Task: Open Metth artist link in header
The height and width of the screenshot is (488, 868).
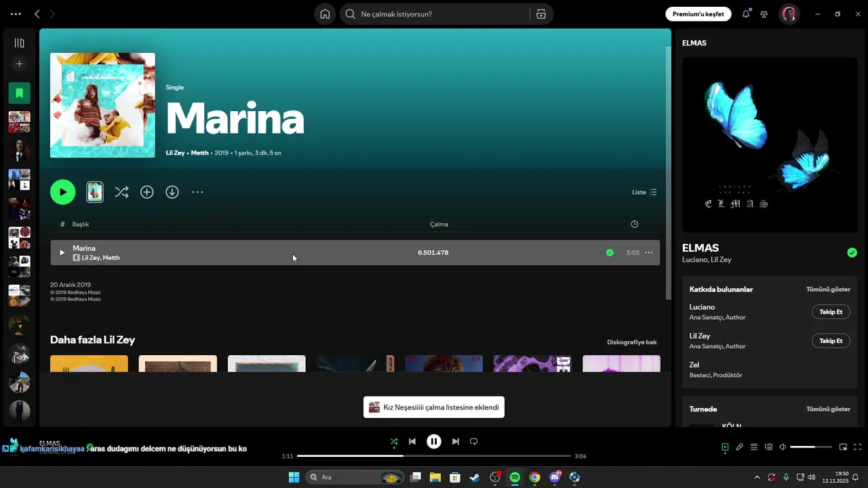Action: coord(199,153)
